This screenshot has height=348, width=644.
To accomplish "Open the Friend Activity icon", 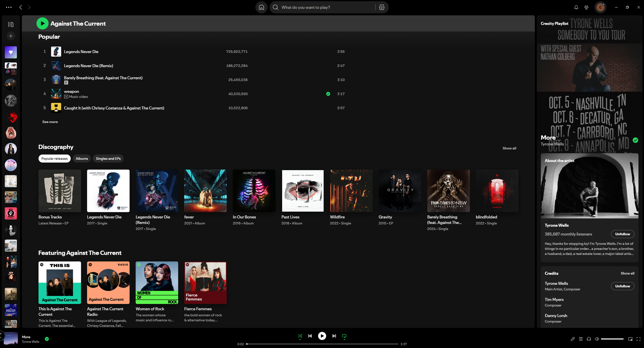I will [x=586, y=7].
